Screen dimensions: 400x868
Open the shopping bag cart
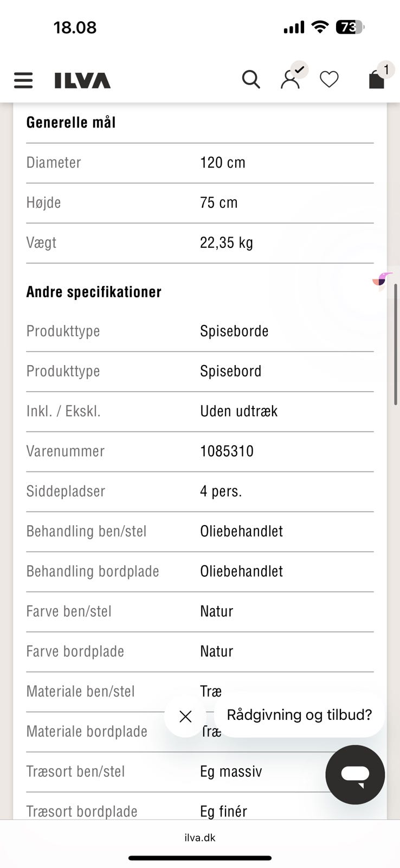pos(376,80)
